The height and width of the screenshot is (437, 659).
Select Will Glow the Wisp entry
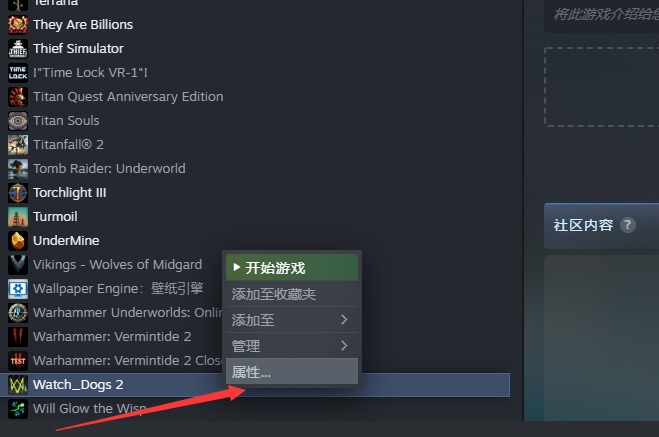coord(90,408)
